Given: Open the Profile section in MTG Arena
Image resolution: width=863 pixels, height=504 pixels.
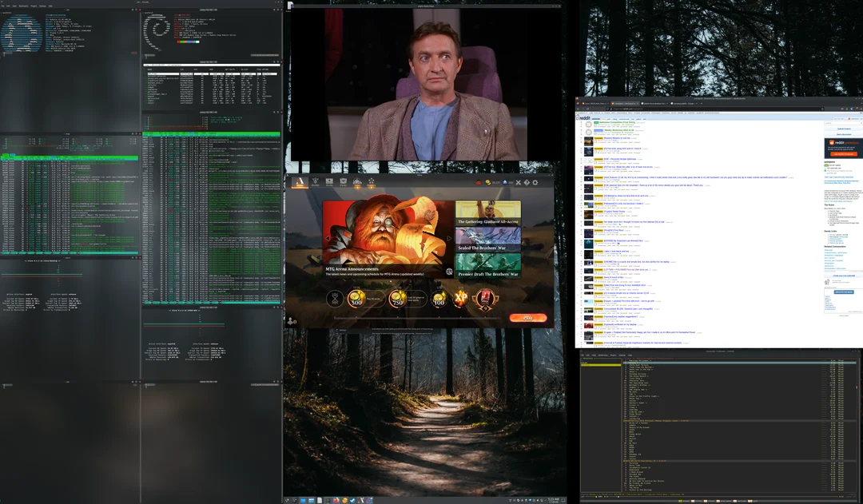Looking at the screenshot, I should pos(315,182).
